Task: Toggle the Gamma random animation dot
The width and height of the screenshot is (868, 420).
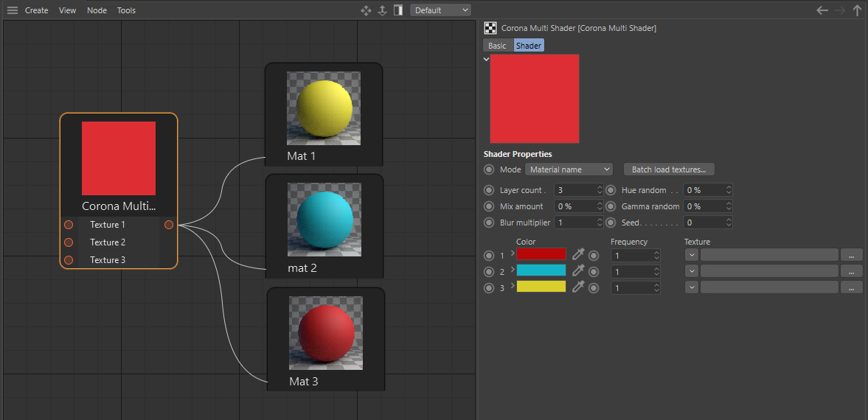Action: [611, 206]
